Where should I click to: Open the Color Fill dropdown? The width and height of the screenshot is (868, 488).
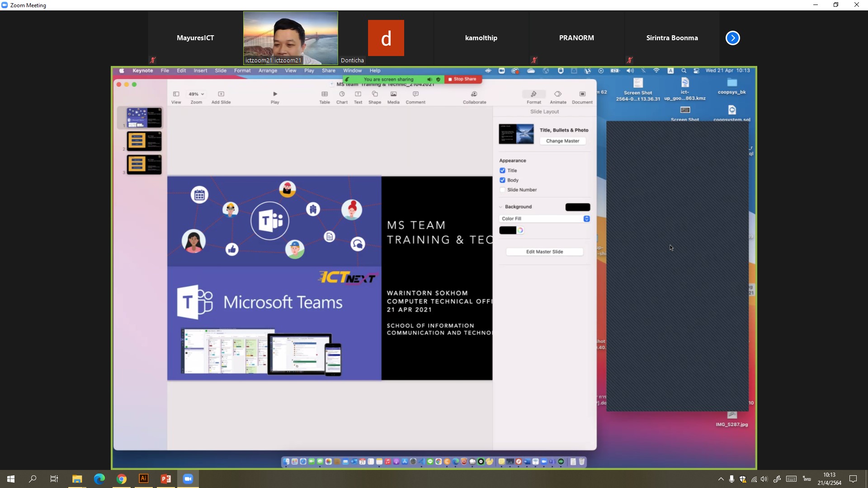(544, 219)
